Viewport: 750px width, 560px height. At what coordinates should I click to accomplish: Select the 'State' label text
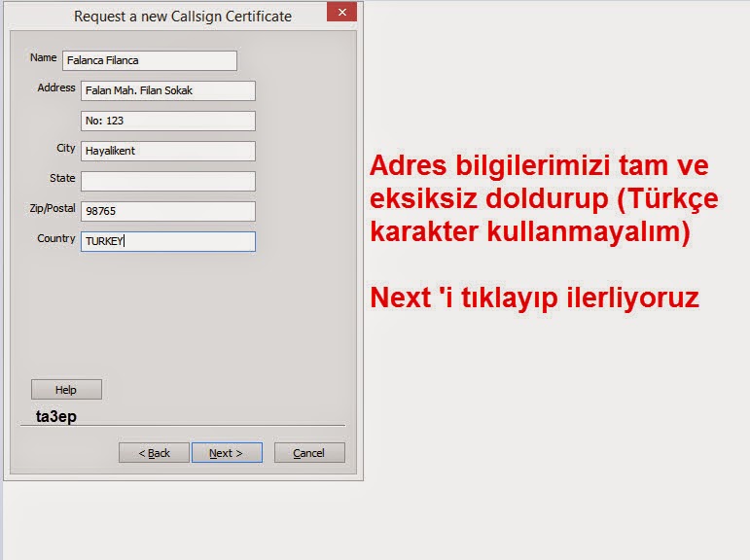click(62, 178)
